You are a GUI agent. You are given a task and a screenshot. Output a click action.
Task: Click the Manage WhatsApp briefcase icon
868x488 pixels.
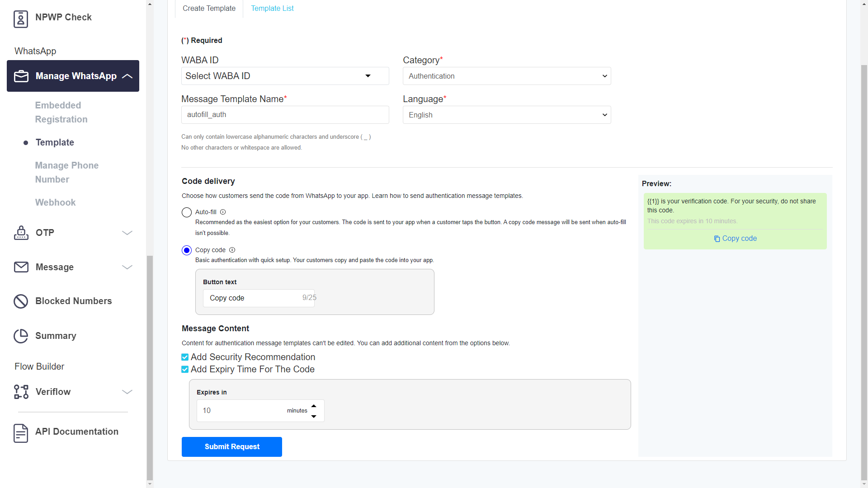[21, 76]
